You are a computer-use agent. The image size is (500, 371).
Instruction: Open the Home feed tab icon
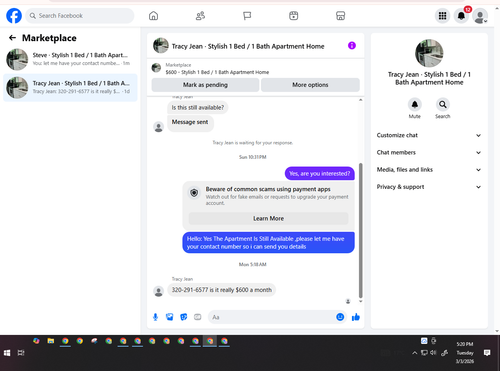click(x=153, y=16)
